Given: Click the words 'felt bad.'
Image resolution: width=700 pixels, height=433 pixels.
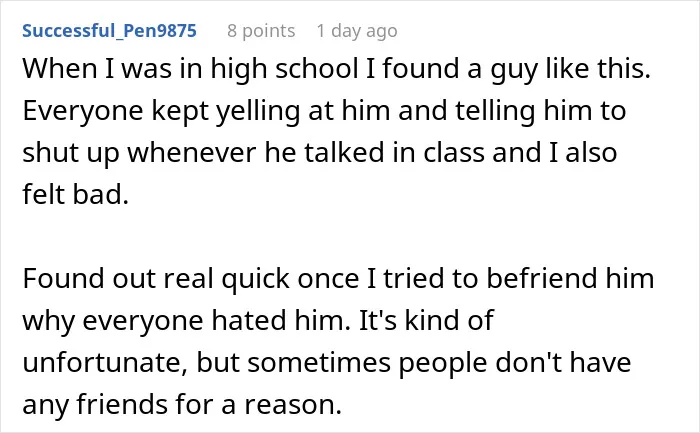Looking at the screenshot, I should [x=75, y=195].
